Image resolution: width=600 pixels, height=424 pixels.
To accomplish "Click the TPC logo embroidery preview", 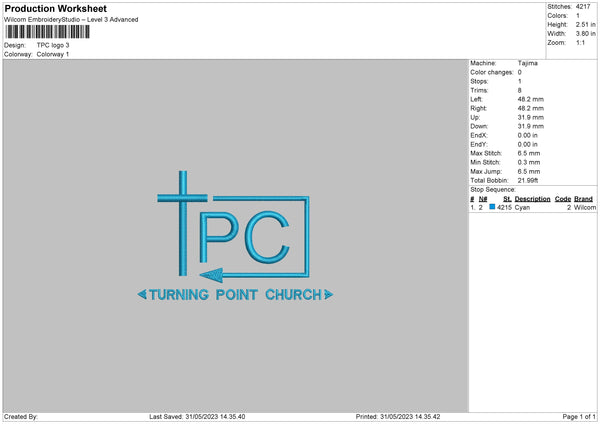I will click(x=235, y=236).
